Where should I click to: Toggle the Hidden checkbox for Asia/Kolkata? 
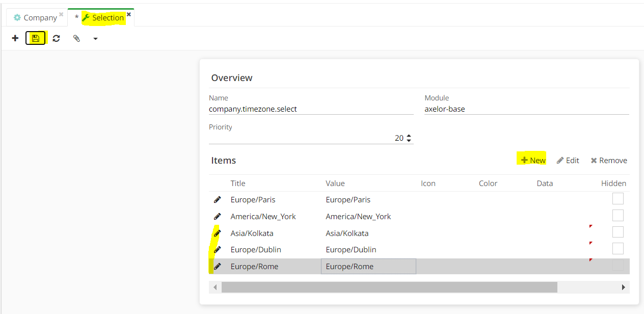618,231
